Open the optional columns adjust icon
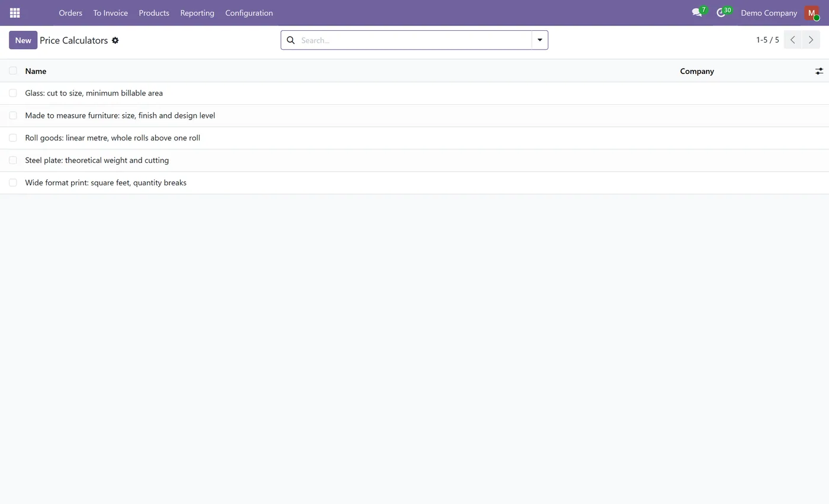Image resolution: width=829 pixels, height=504 pixels. coord(819,71)
